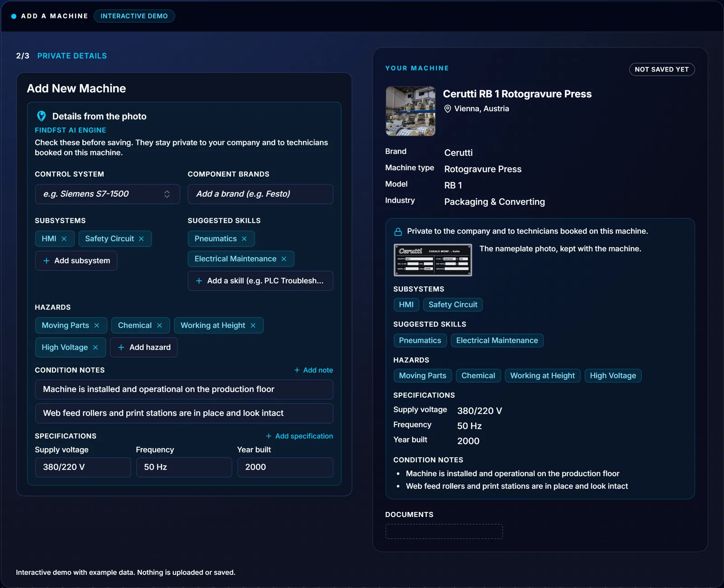Click the 'Cerutti RB 1 Rotogravure Press' title

pos(517,94)
